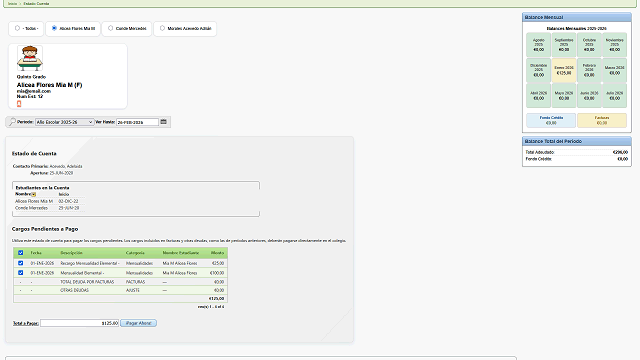
Task: Select the '- Todos -' radio option
Action: (x=18, y=28)
